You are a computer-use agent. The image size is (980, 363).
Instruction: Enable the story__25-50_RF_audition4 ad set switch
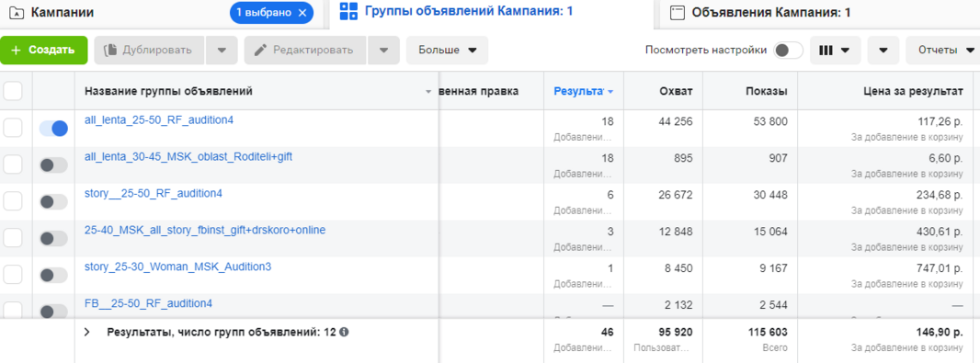tap(53, 202)
